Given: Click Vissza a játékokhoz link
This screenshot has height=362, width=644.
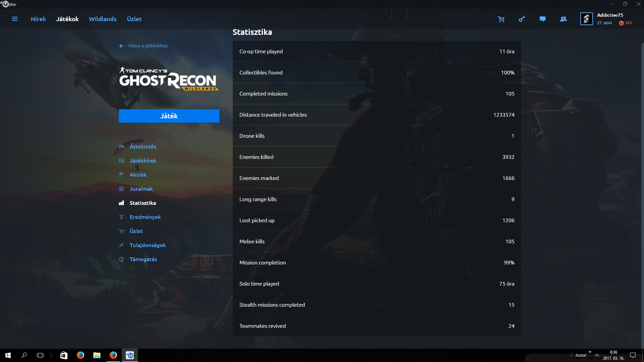Looking at the screenshot, I should (148, 46).
